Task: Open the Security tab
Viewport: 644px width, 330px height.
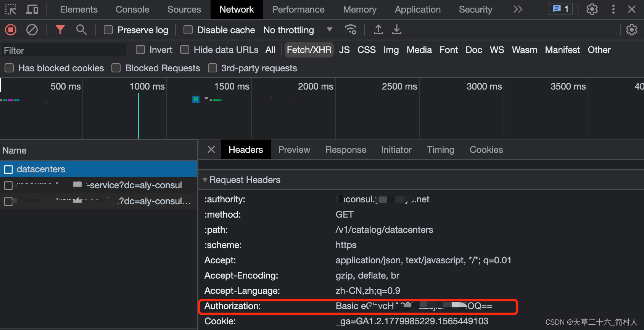Action: 475,9
